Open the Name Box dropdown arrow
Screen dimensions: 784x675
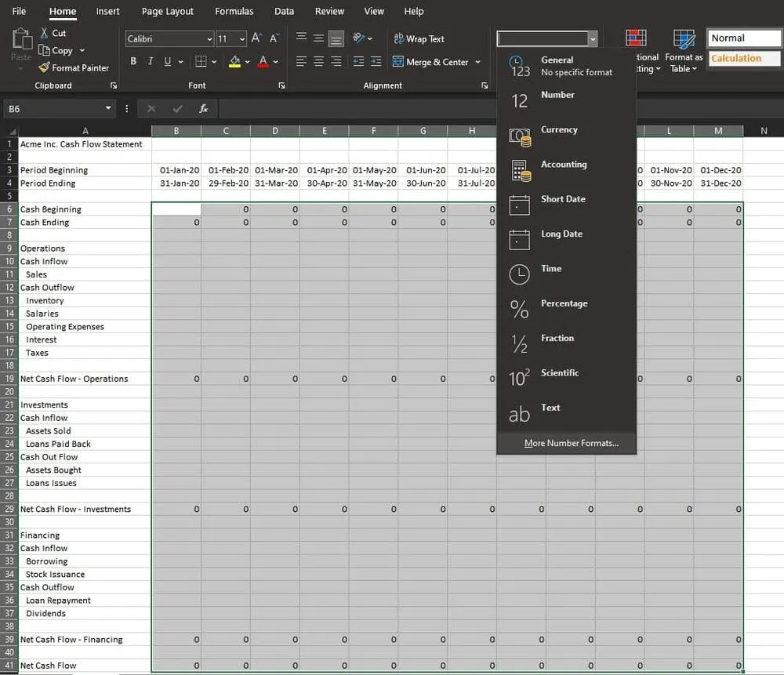click(x=108, y=109)
